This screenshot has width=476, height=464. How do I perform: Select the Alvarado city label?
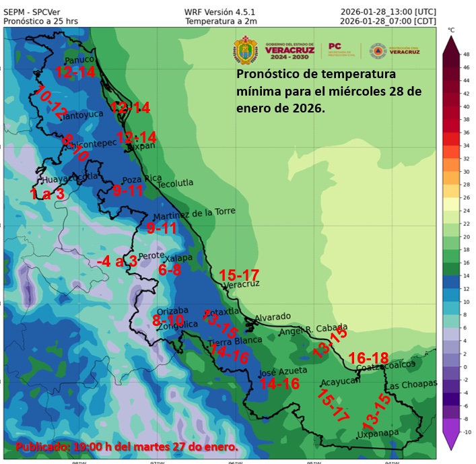click(x=272, y=317)
